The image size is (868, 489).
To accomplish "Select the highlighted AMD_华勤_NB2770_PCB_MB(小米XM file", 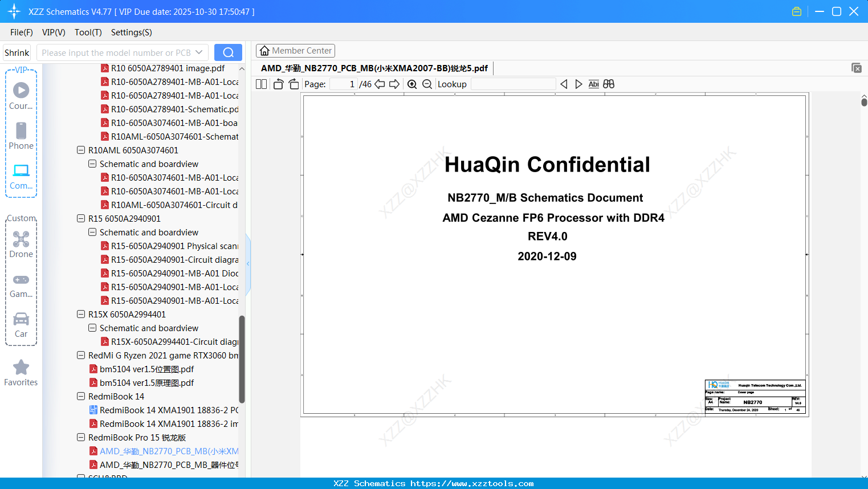I will (164, 451).
